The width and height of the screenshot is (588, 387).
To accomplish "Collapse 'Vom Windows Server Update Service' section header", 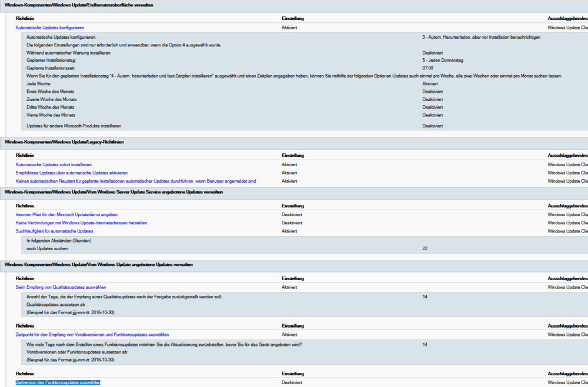I will 113,192.
